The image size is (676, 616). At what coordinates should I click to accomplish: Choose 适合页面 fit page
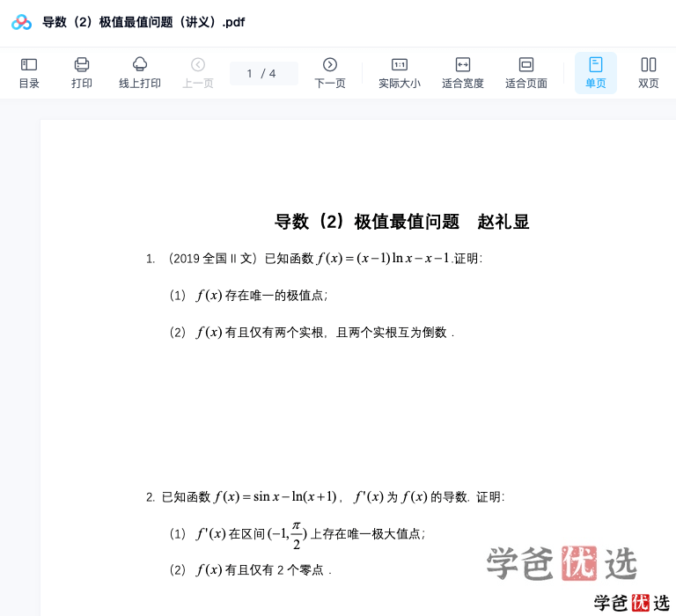(526, 73)
